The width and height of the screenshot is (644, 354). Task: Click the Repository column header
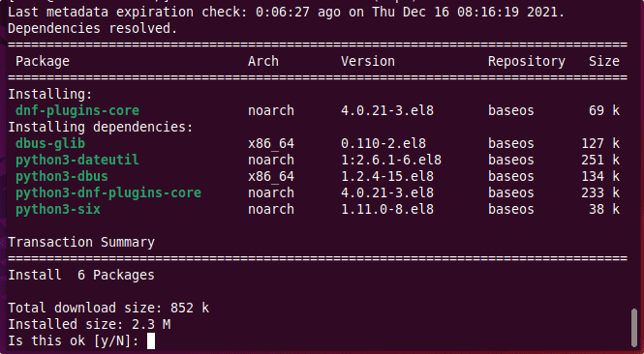(527, 62)
